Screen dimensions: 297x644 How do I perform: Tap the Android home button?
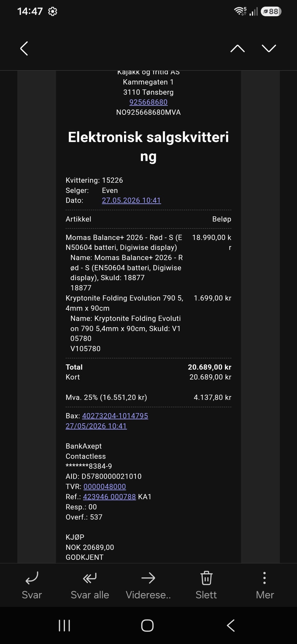click(x=147, y=625)
